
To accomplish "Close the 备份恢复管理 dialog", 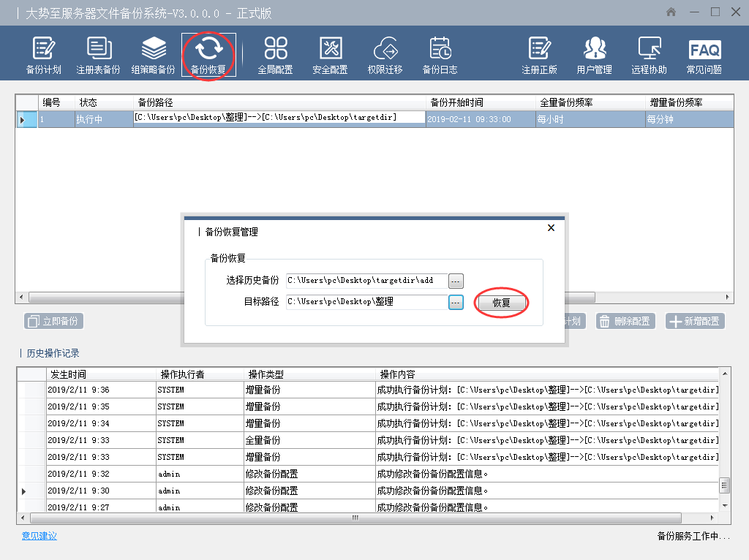I will (551, 228).
